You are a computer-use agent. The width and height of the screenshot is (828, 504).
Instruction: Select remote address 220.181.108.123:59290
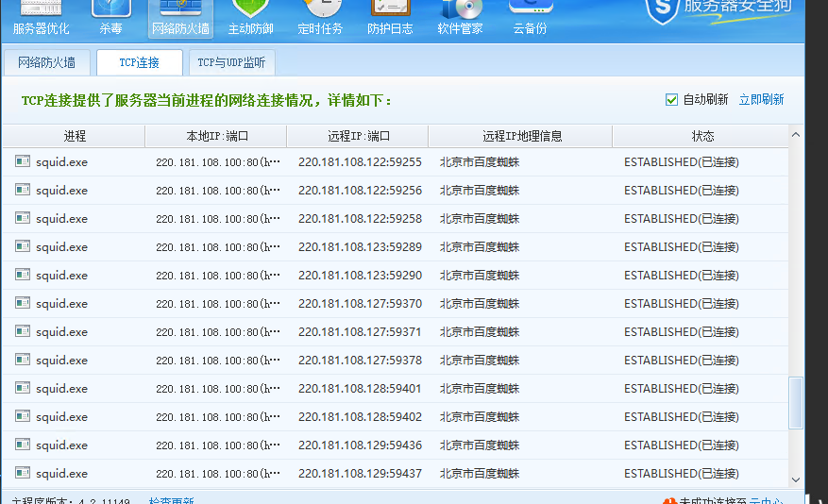360,276
